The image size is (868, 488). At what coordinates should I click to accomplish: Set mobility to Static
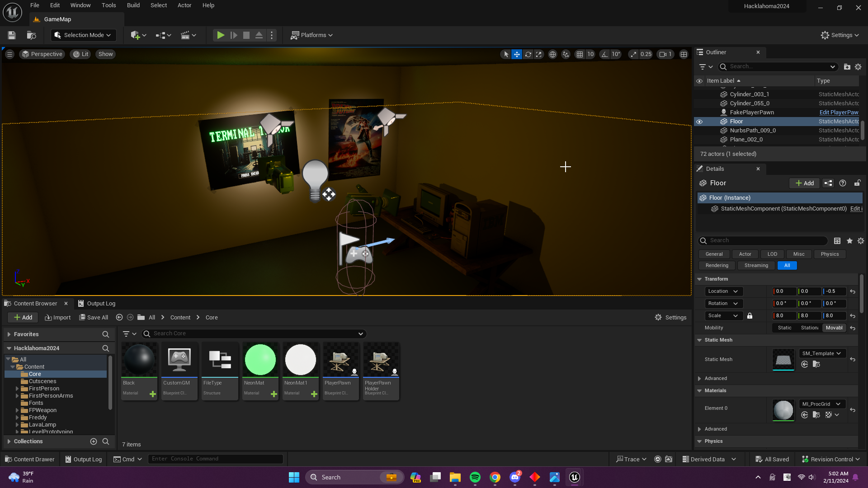(x=784, y=328)
